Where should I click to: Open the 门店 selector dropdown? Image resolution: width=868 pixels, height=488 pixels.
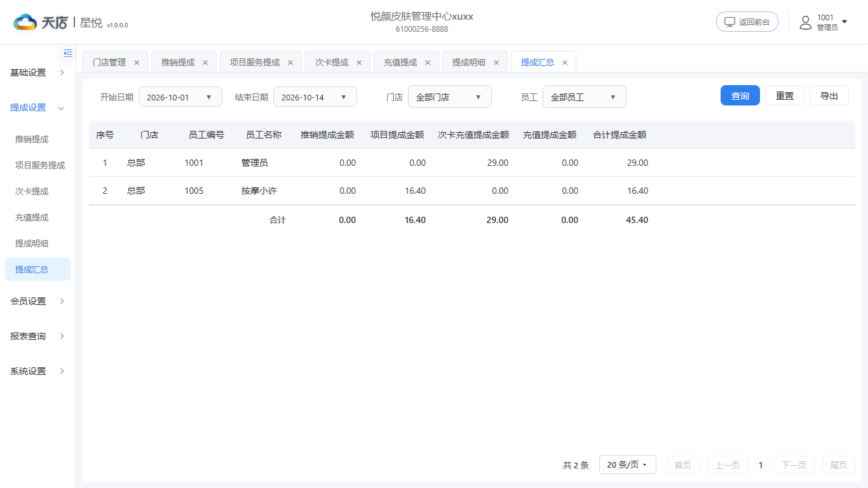pyautogui.click(x=450, y=97)
